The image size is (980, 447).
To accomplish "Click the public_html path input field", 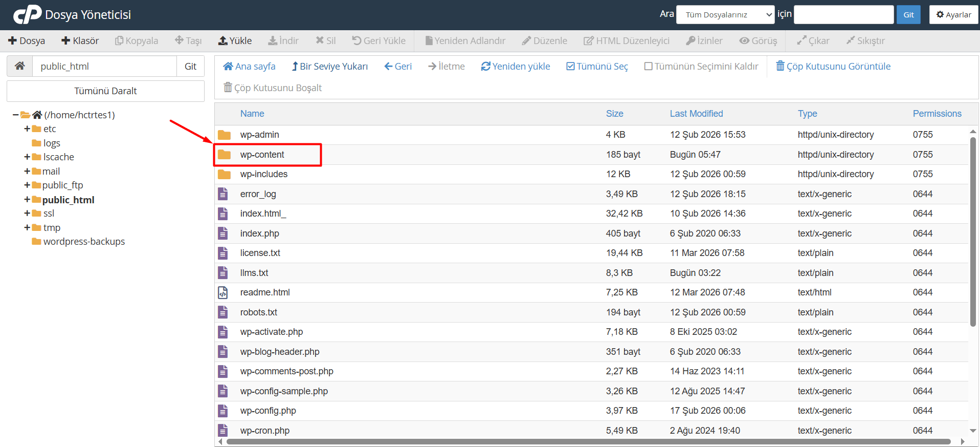I will [x=104, y=66].
